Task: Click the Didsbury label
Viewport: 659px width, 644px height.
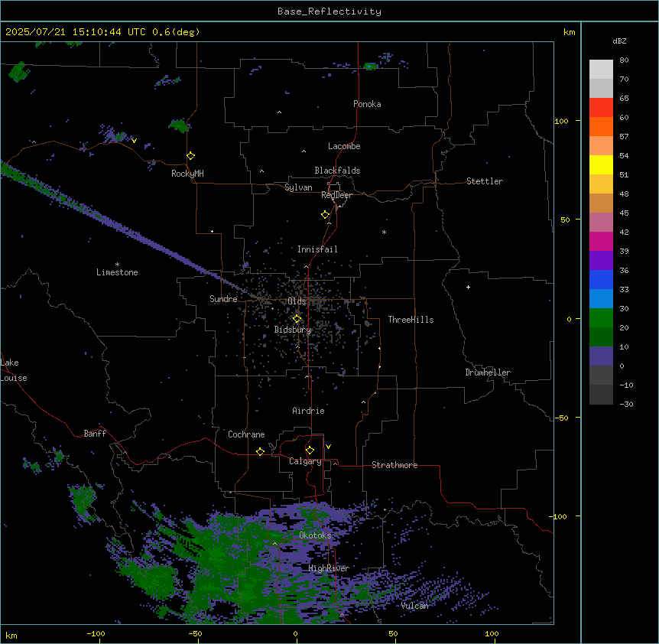Action: point(293,330)
